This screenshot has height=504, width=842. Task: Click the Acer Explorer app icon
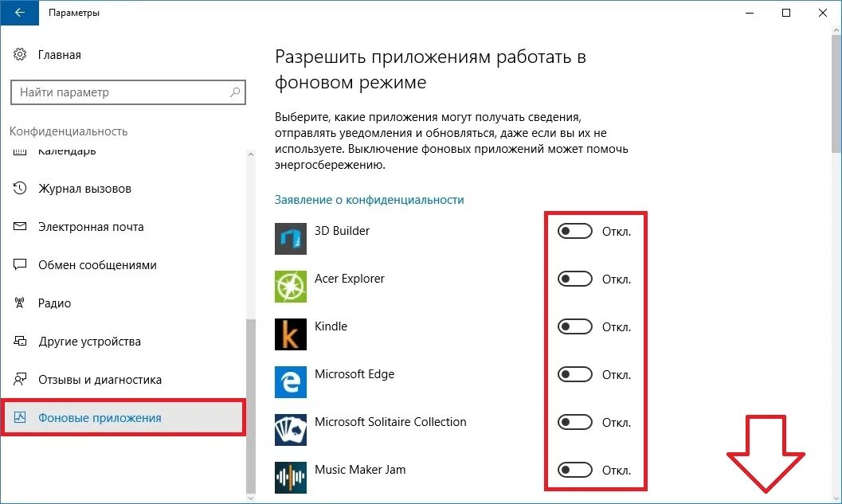[x=291, y=286]
